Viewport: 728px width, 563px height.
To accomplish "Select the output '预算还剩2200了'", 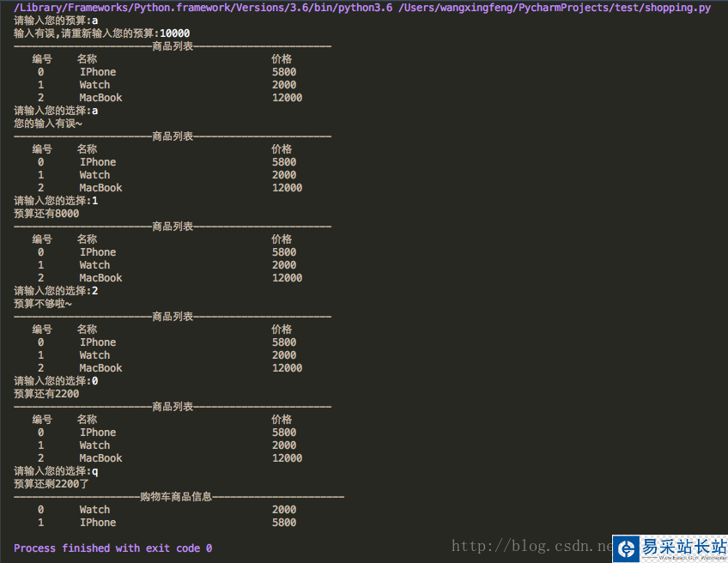I will point(51,484).
